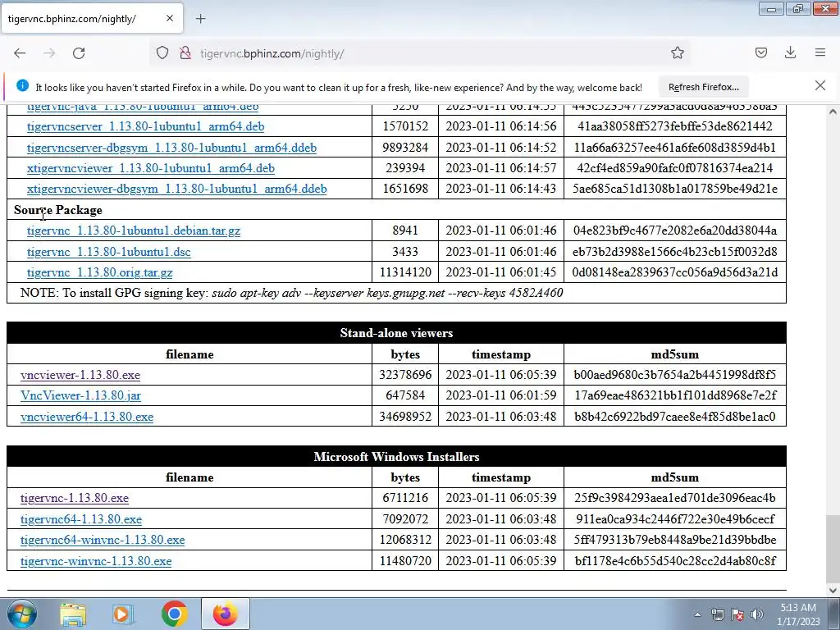
Task: Open the Firefox application menu
Action: tap(820, 53)
